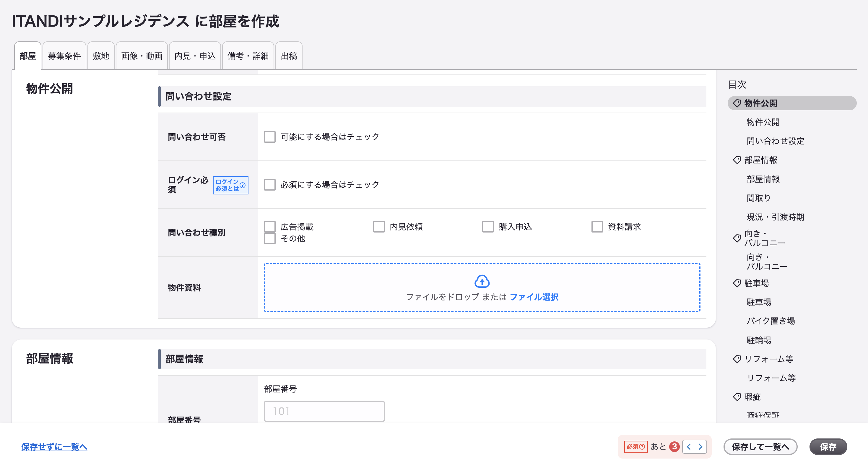The height and width of the screenshot is (468, 868).
Task: Click 物件資料 row label
Action: (x=184, y=287)
